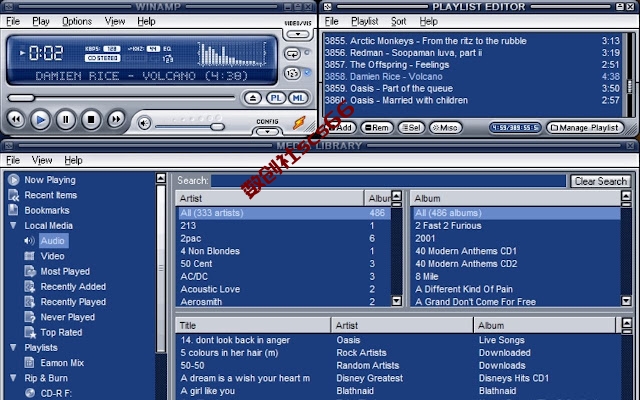Screen dimensions: 640x400
Task: Open the Playlist menu in Playlist Editor
Action: [x=364, y=21]
